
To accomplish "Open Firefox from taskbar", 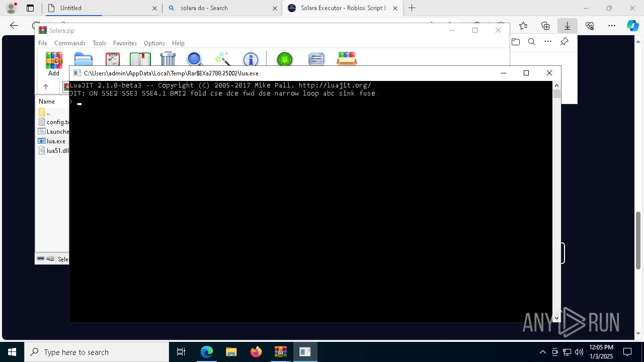I will [x=256, y=352].
